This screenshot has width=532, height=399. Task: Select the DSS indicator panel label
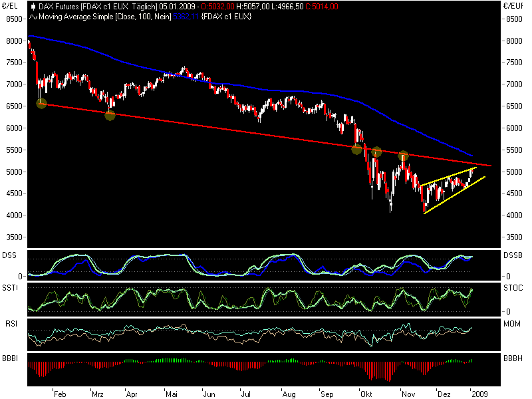8,255
